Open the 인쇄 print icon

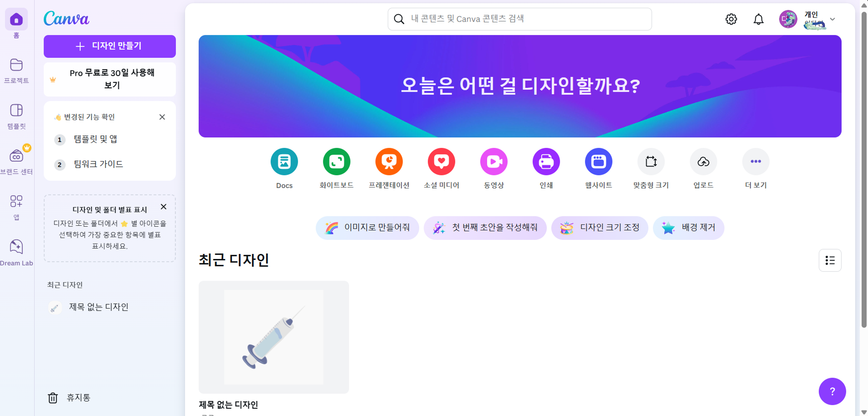coord(546,162)
